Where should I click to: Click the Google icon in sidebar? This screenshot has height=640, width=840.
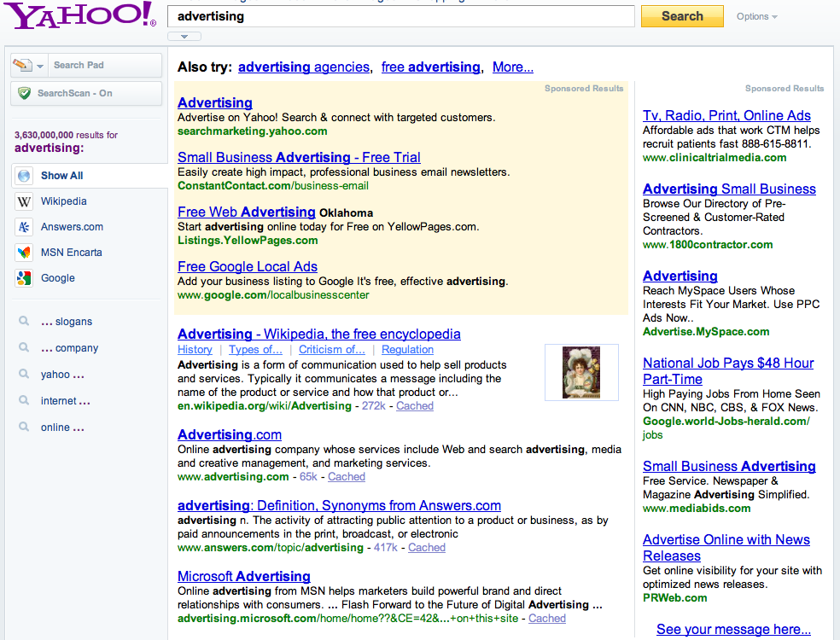24,278
